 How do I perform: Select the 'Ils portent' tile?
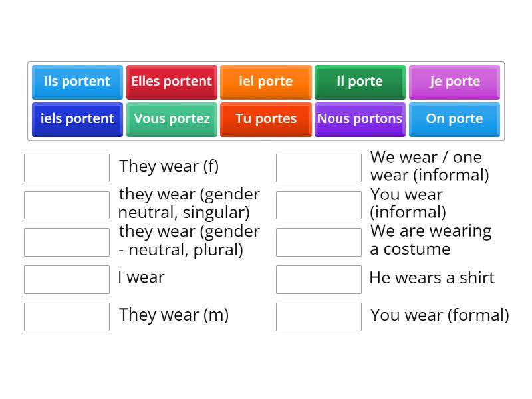click(x=77, y=82)
